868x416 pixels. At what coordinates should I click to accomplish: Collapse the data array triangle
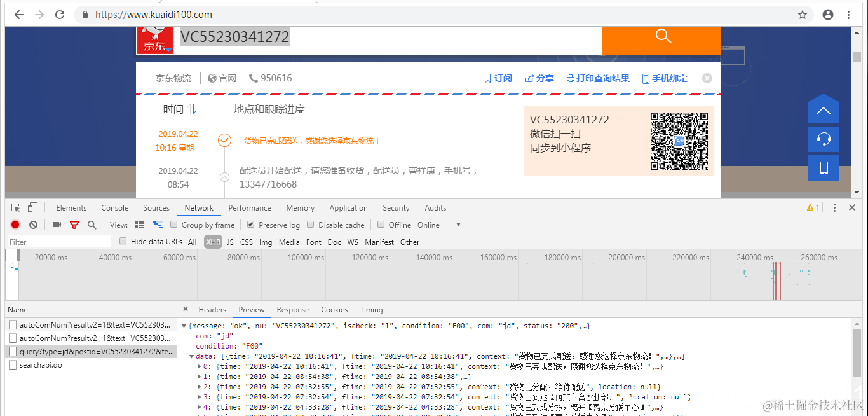pyautogui.click(x=192, y=356)
